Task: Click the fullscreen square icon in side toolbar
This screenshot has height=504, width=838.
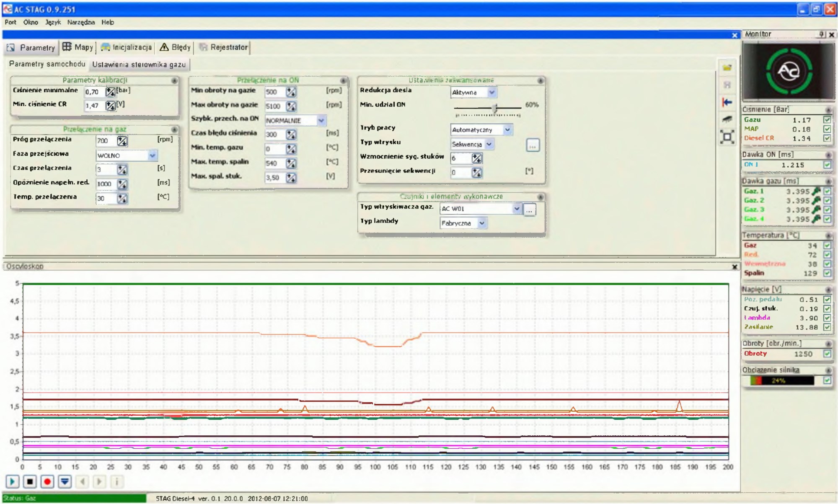Action: point(727,137)
